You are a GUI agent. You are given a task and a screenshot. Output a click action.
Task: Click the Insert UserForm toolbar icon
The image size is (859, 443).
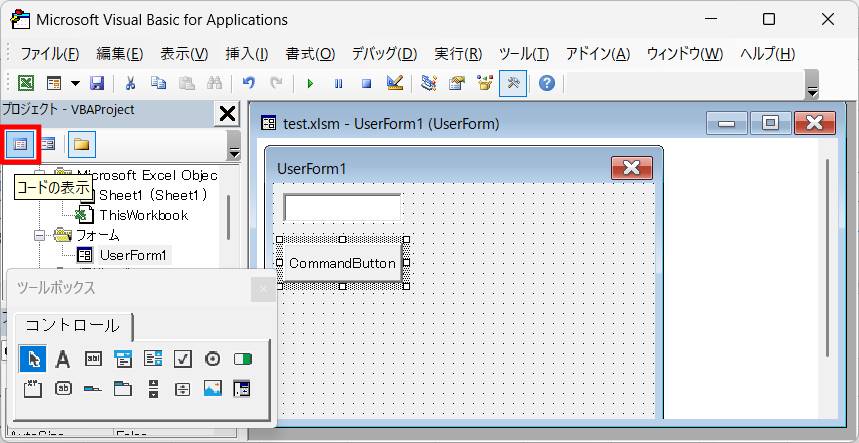click(54, 83)
